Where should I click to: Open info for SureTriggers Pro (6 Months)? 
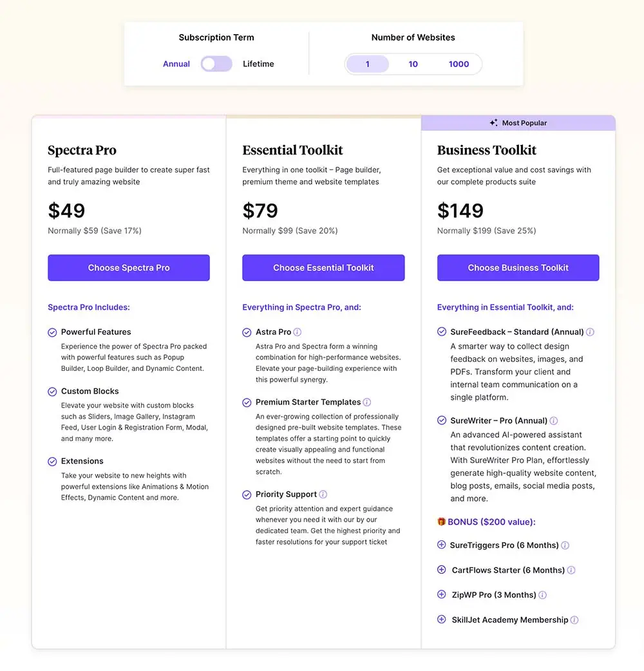565,545
